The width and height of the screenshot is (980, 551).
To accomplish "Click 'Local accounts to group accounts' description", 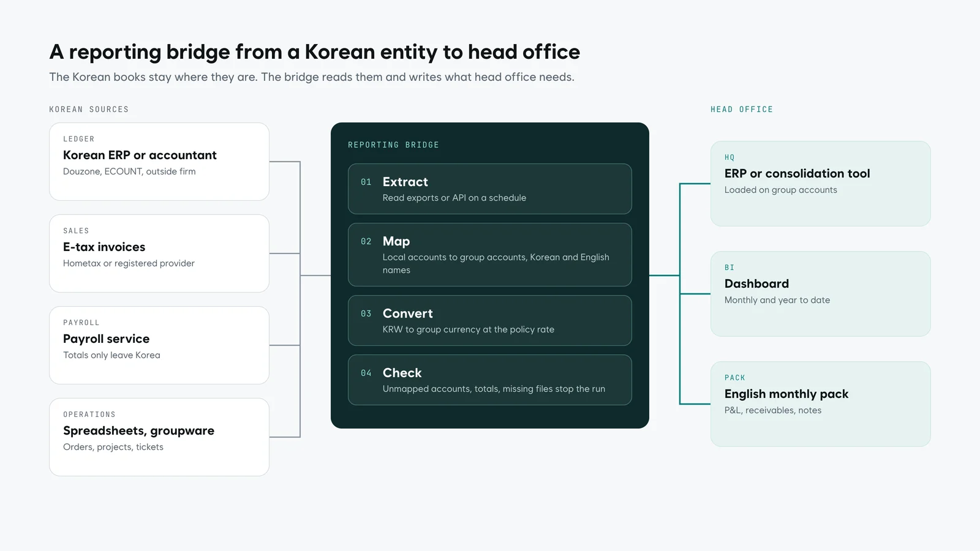I will point(496,264).
